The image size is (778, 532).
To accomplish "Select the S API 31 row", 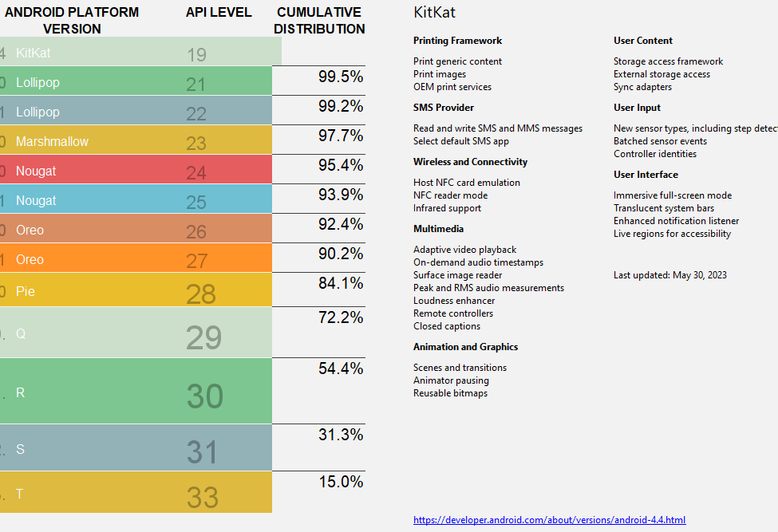I will [136, 447].
